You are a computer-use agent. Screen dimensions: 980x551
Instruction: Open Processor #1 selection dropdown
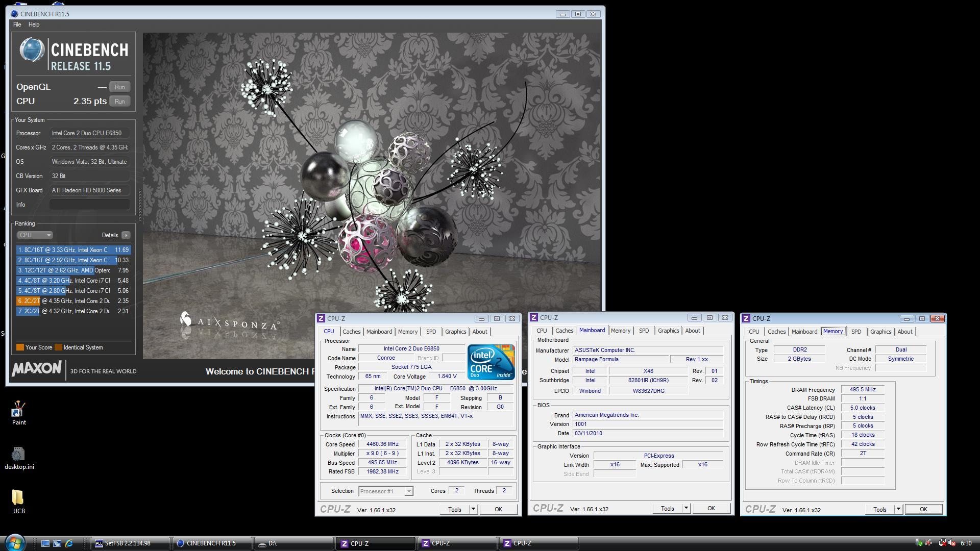point(385,491)
